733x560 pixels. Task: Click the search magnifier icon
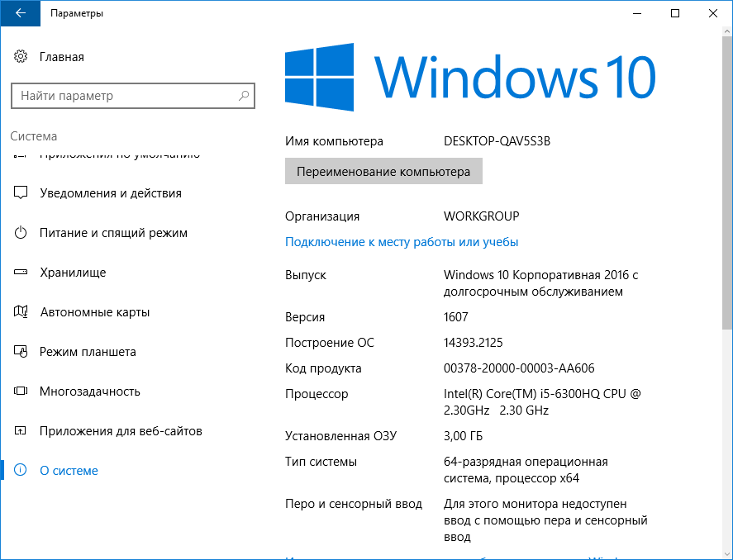244,96
